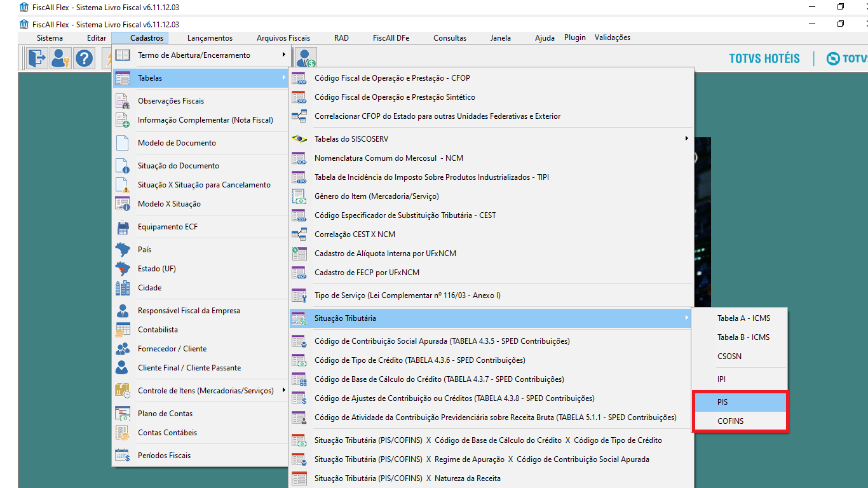The width and height of the screenshot is (868, 488).
Task: Open Código Fiscal de Operação e Prestação - CFOP
Action: click(x=491, y=78)
